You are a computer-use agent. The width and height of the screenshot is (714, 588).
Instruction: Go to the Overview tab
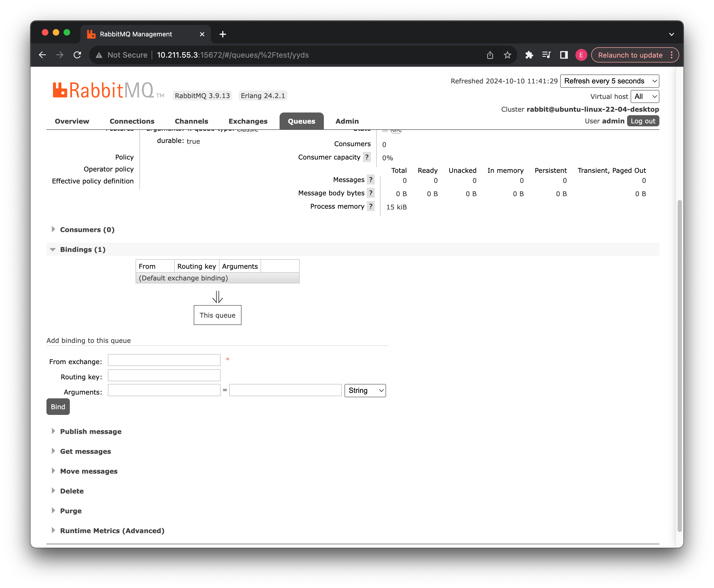[x=72, y=121]
